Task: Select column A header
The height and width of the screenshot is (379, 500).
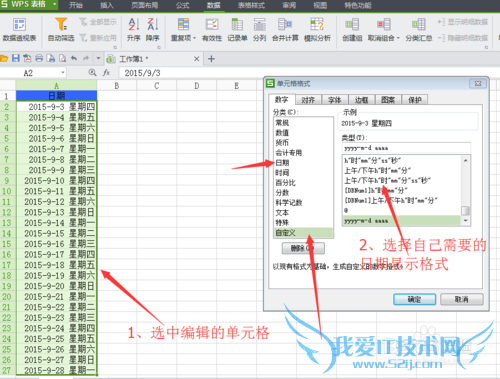Action: point(56,86)
